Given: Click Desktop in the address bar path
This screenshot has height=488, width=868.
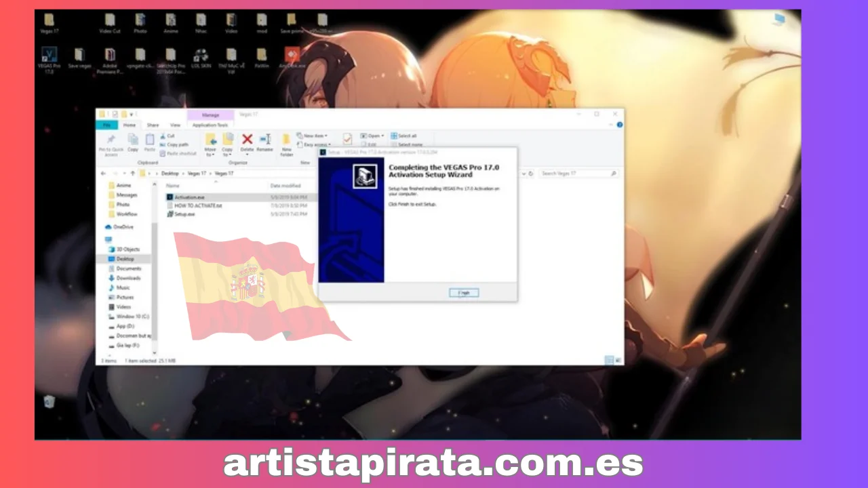Looking at the screenshot, I should [170, 174].
